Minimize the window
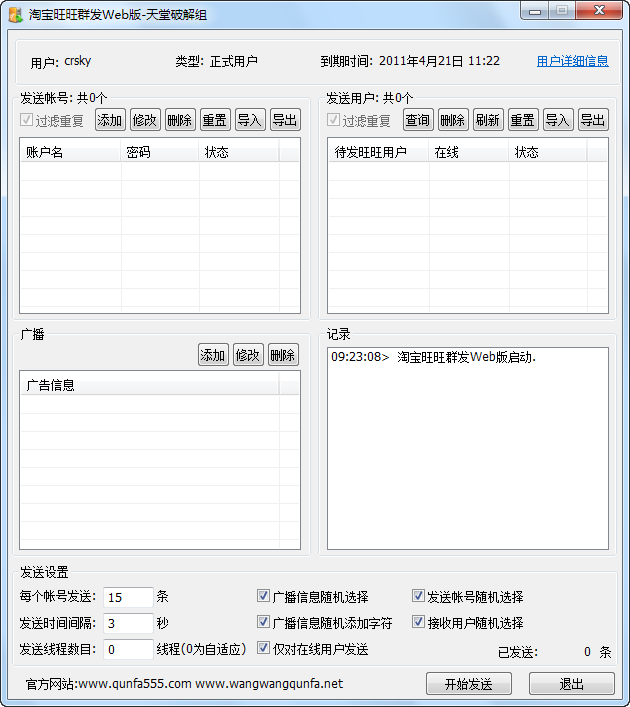 tap(535, 10)
